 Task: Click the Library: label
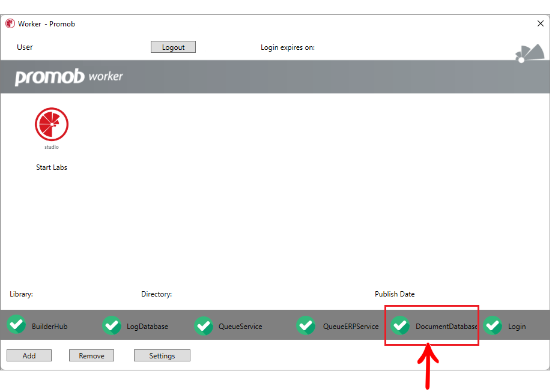tap(21, 294)
